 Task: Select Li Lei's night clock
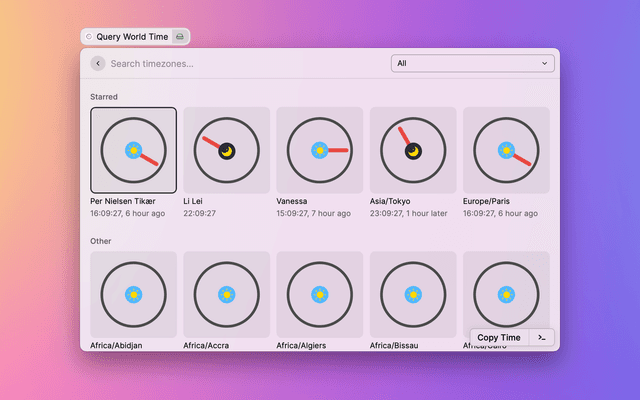pyautogui.click(x=227, y=150)
